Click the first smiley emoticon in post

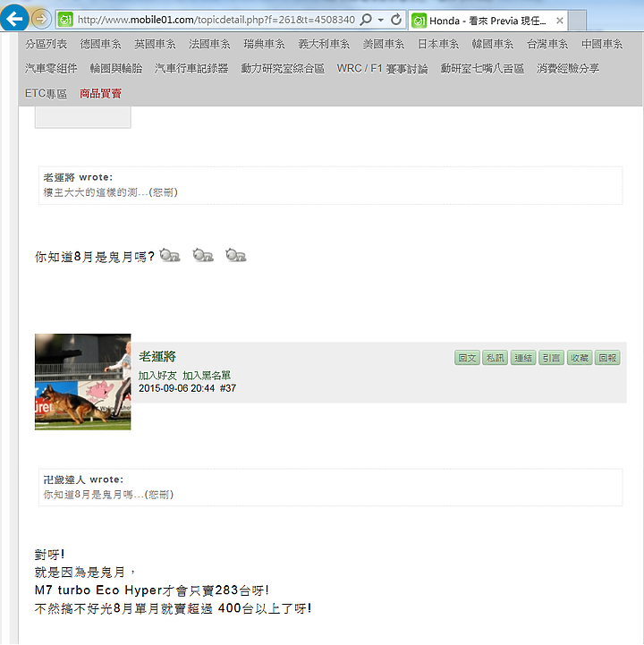[x=169, y=255]
